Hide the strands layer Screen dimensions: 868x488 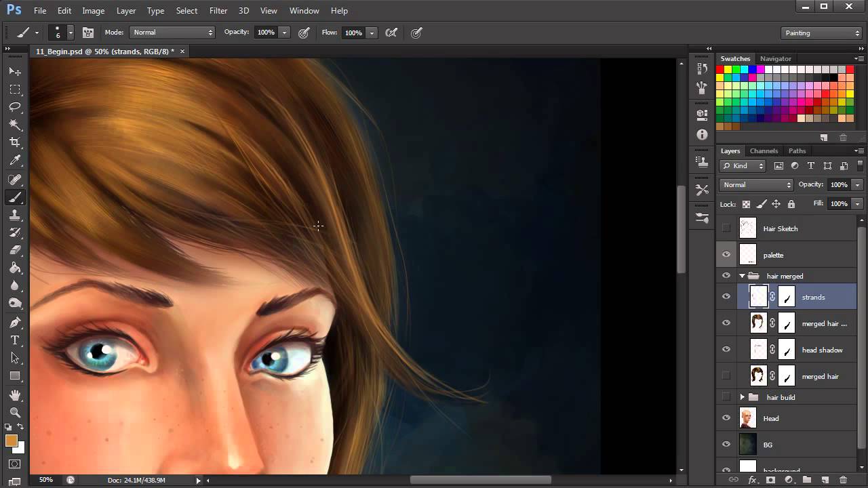726,297
